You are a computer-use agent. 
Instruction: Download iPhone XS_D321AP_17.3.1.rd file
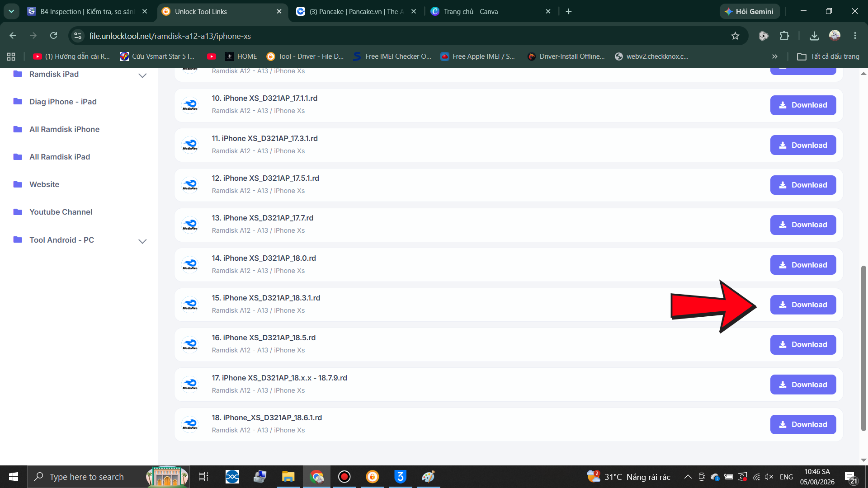803,145
